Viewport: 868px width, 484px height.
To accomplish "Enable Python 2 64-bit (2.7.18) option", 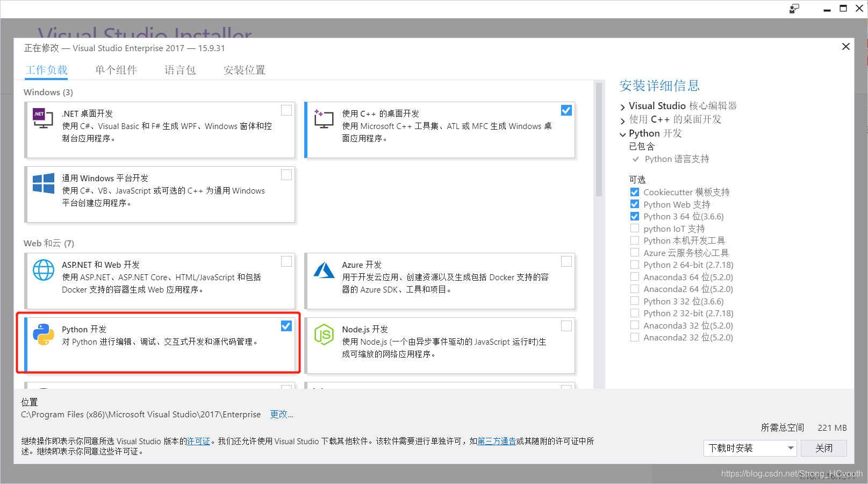I will (x=635, y=265).
